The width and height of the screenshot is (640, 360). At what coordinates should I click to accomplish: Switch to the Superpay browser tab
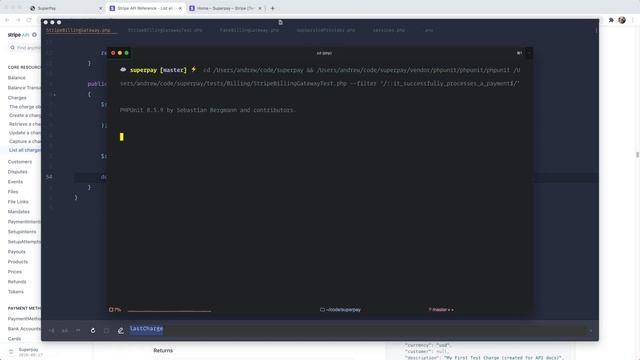pos(65,8)
